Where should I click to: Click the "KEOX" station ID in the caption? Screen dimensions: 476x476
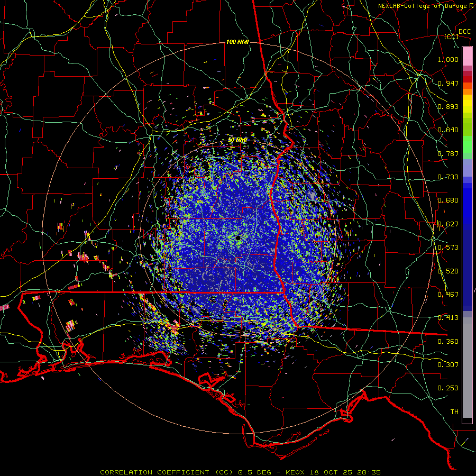tap(296, 472)
